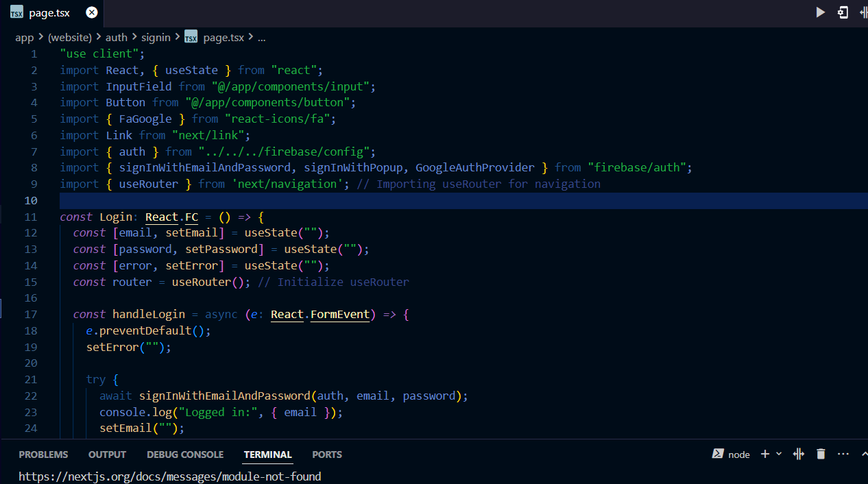Viewport: 868px width, 484px height.
Task: Click page.tsx in the breadcrumb path
Action: [x=224, y=38]
